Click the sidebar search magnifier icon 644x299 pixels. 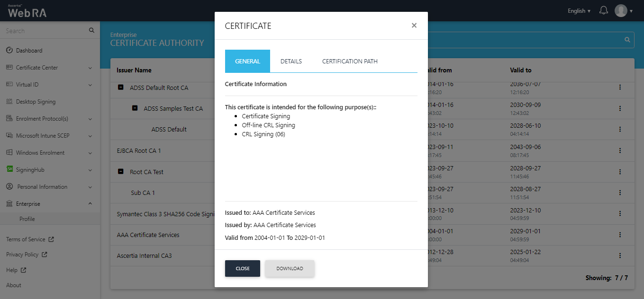(x=91, y=31)
